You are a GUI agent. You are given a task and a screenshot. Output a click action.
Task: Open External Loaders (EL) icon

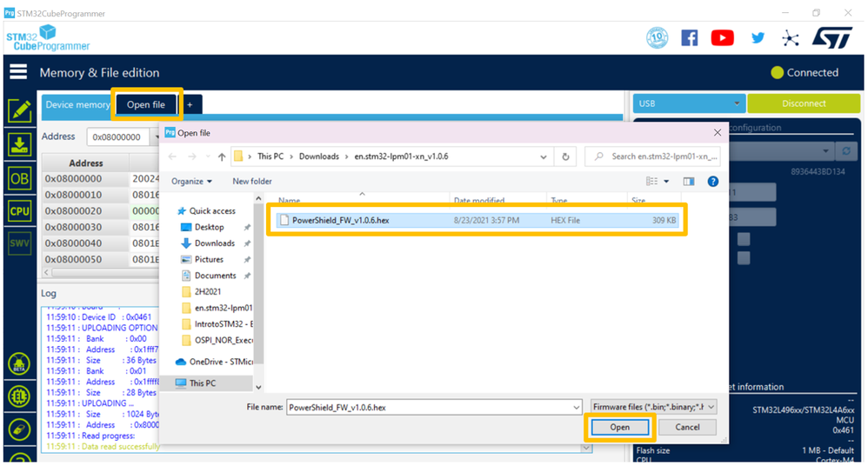19,396
